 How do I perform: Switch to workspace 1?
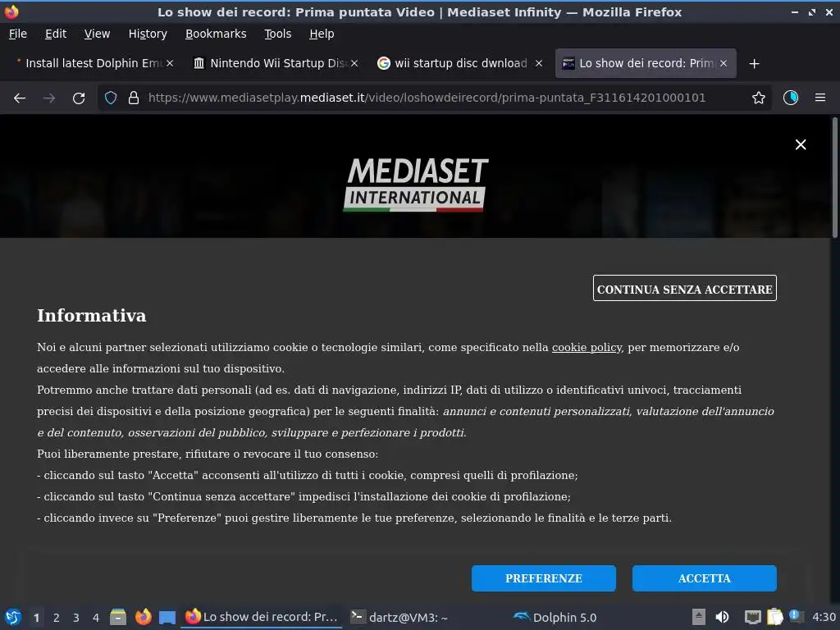36,618
